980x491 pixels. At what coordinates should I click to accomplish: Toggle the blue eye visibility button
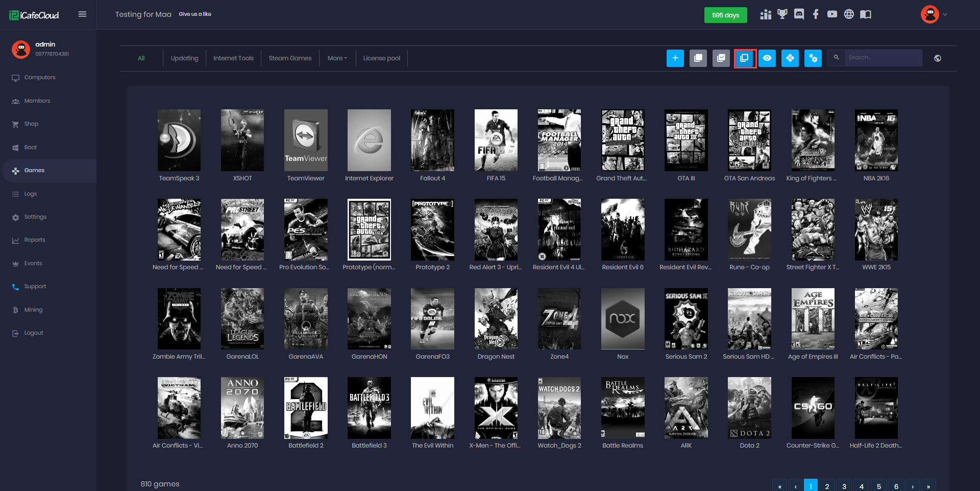[767, 58]
